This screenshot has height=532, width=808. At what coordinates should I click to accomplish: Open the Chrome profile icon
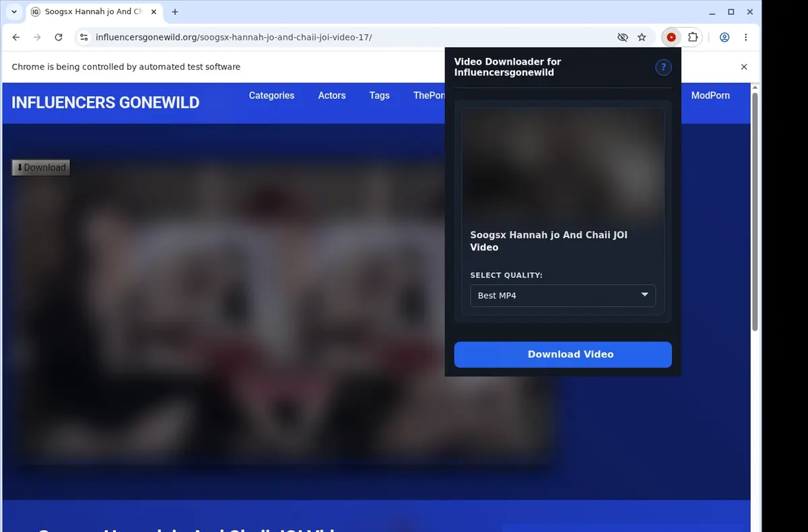click(x=725, y=38)
